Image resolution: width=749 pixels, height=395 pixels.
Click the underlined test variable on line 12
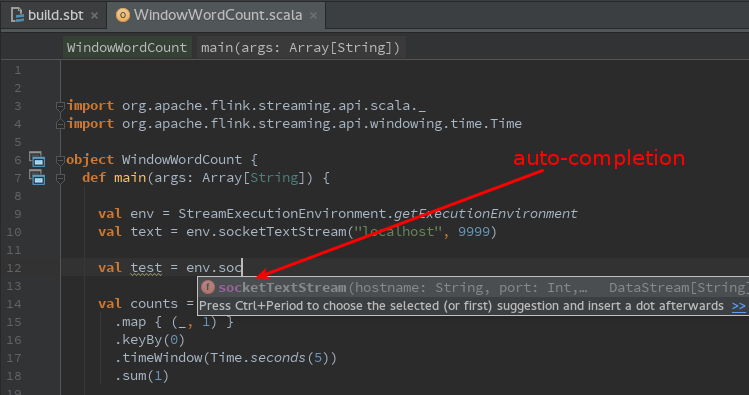[x=146, y=267]
